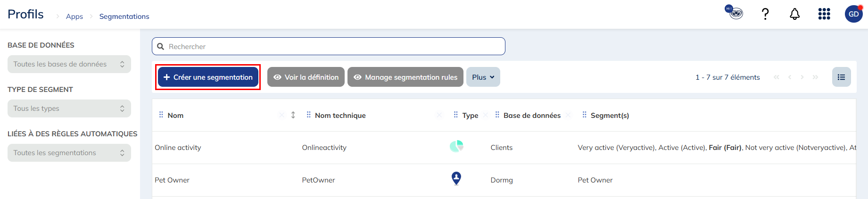Click Créer une segmentation button

[x=208, y=77]
